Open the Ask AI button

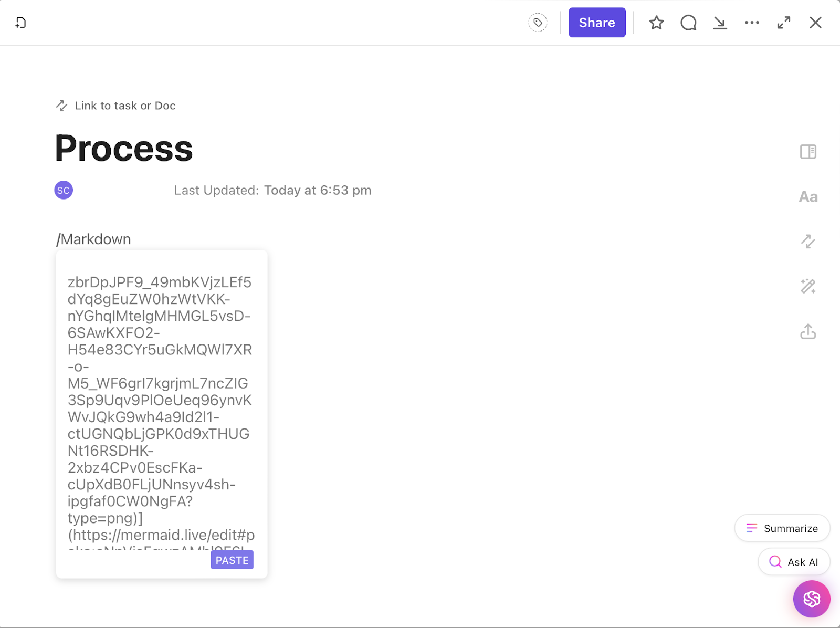[794, 562]
